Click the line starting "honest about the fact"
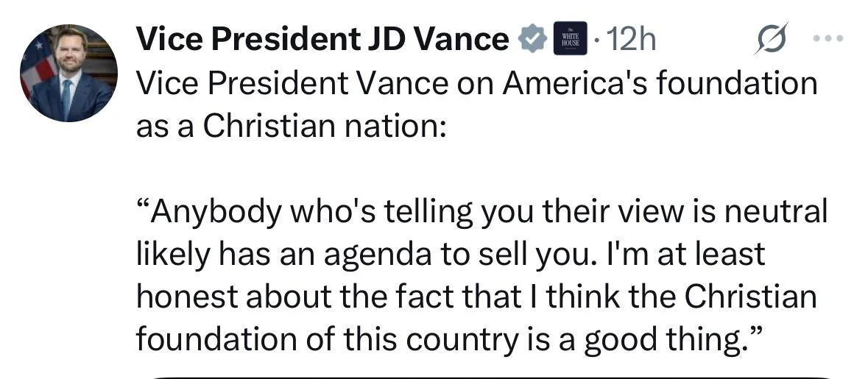The image size is (868, 379). 476,297
